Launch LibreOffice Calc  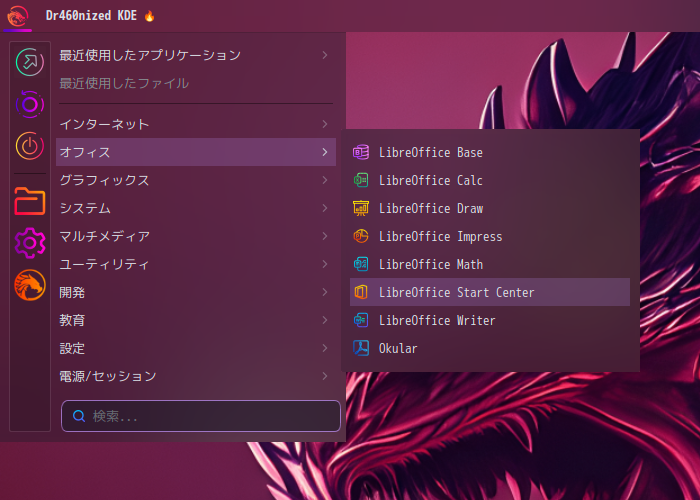(x=490, y=180)
